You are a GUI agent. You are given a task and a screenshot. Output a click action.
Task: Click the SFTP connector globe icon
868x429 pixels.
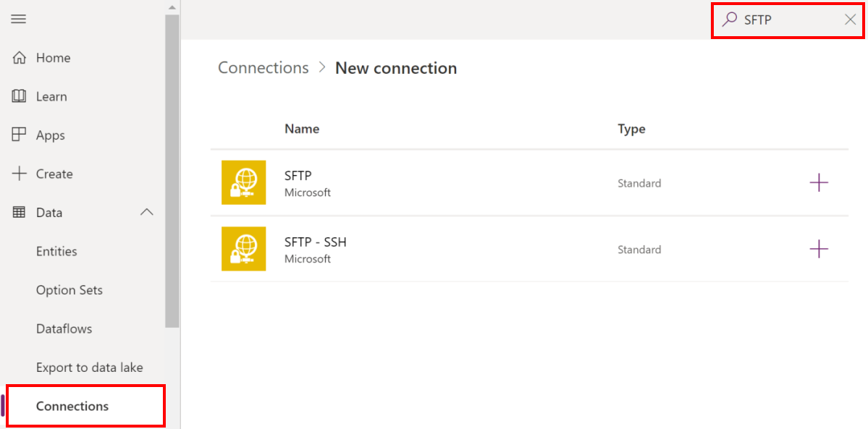tap(243, 183)
